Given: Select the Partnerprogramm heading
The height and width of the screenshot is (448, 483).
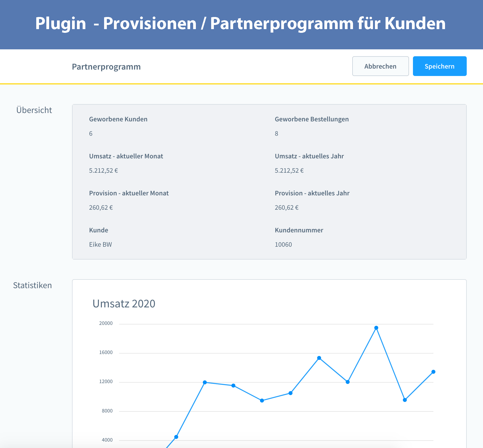Looking at the screenshot, I should pyautogui.click(x=106, y=67).
